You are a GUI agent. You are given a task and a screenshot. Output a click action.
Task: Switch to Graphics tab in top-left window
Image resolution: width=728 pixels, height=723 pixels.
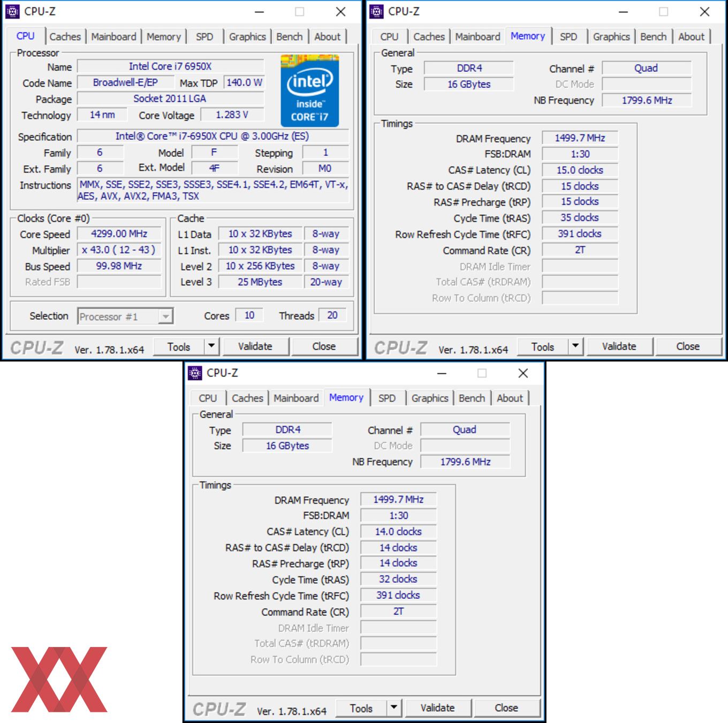coord(247,36)
